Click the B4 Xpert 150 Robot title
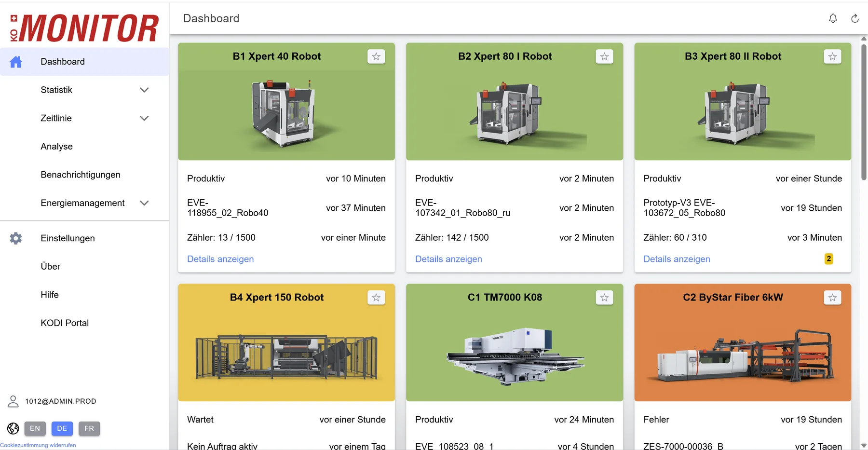 tap(277, 298)
